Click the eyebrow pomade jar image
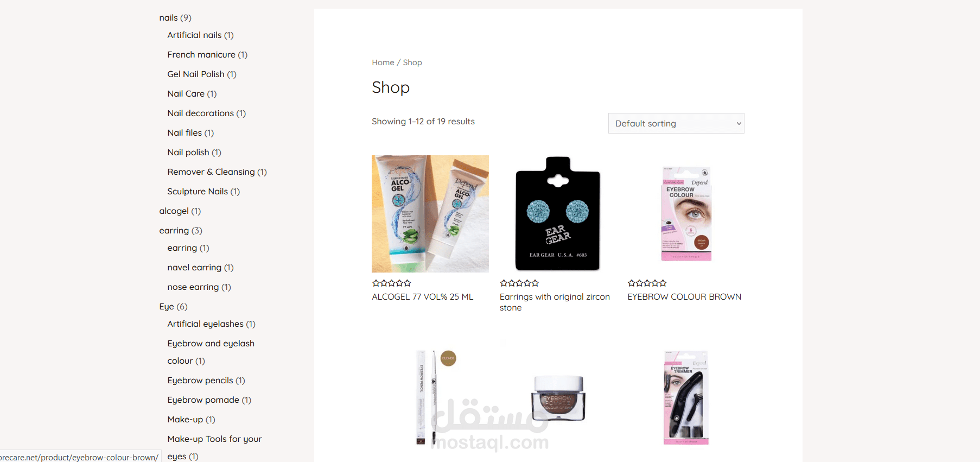The image size is (980, 462). click(x=558, y=398)
